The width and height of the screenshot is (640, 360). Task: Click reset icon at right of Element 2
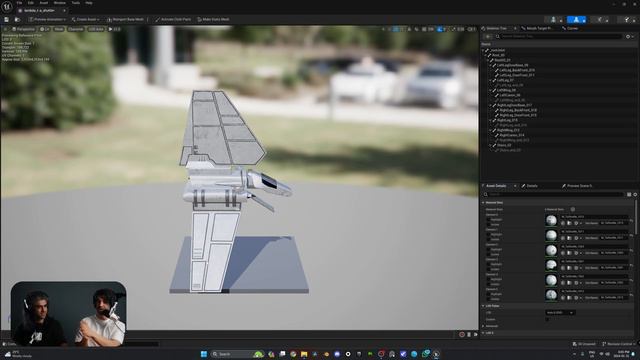coord(631,250)
